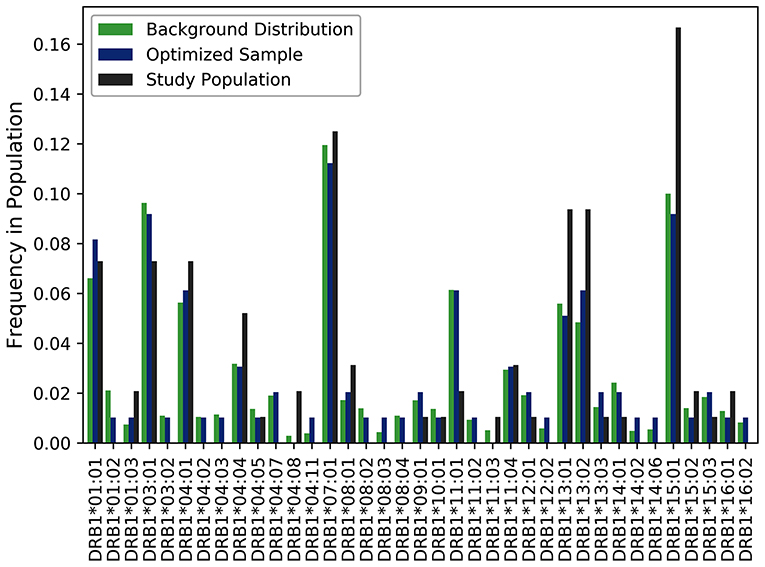Click the DRB1*12:02 x-axis label
This screenshot has width=765, height=567.
546,508
